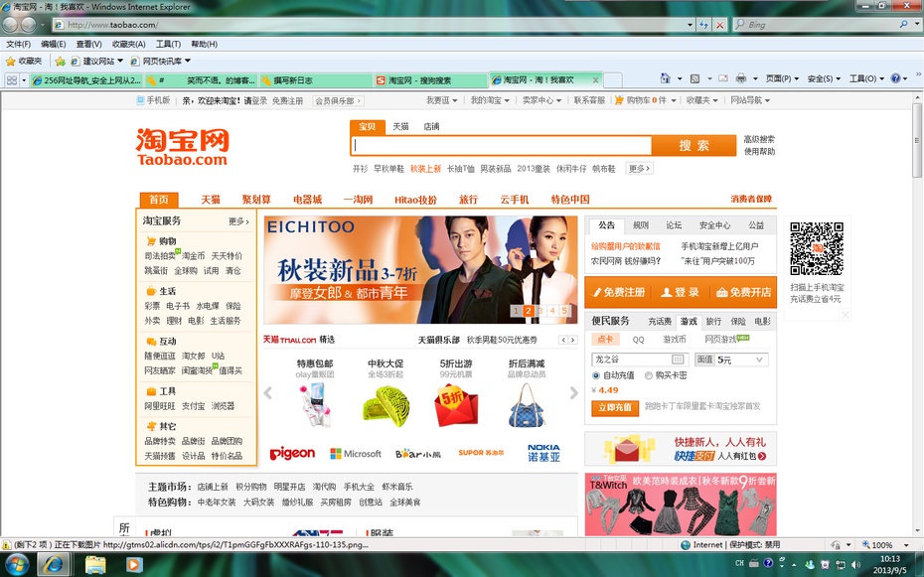Click the Print icon in the command bar

(741, 78)
